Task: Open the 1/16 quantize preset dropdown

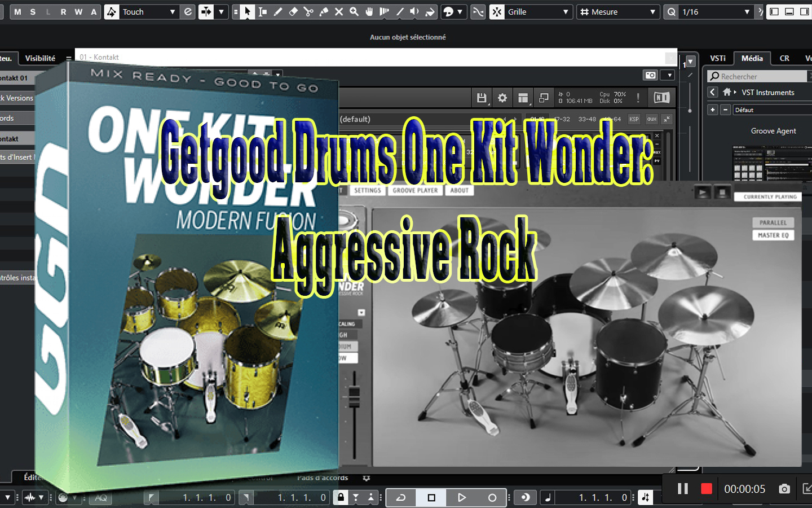Action: 716,12
